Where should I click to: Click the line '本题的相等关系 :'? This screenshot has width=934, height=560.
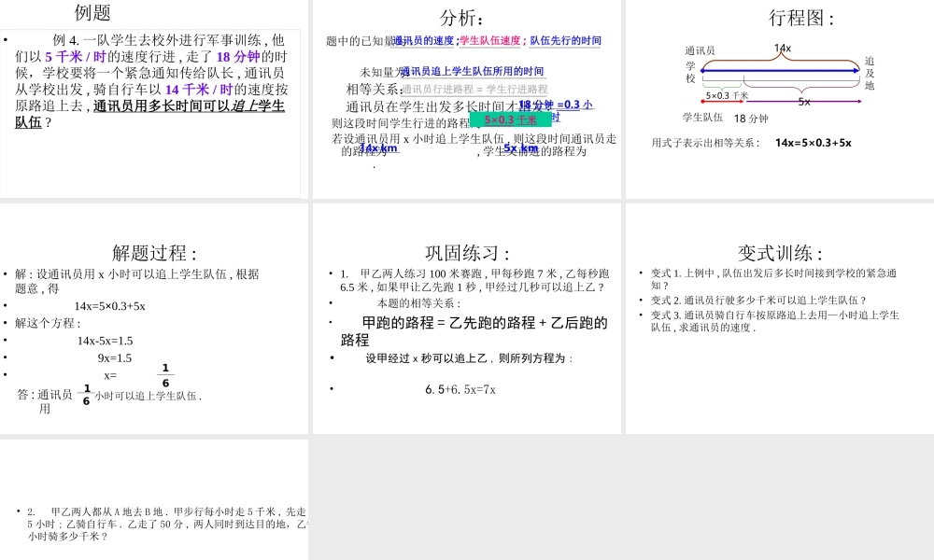pyautogui.click(x=418, y=303)
